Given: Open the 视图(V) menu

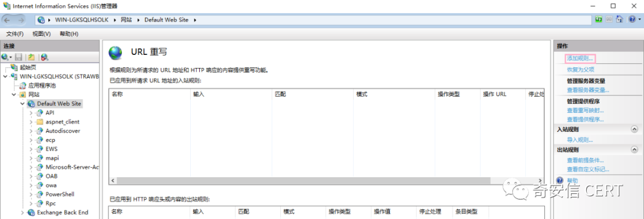Looking at the screenshot, I should 42,33.
